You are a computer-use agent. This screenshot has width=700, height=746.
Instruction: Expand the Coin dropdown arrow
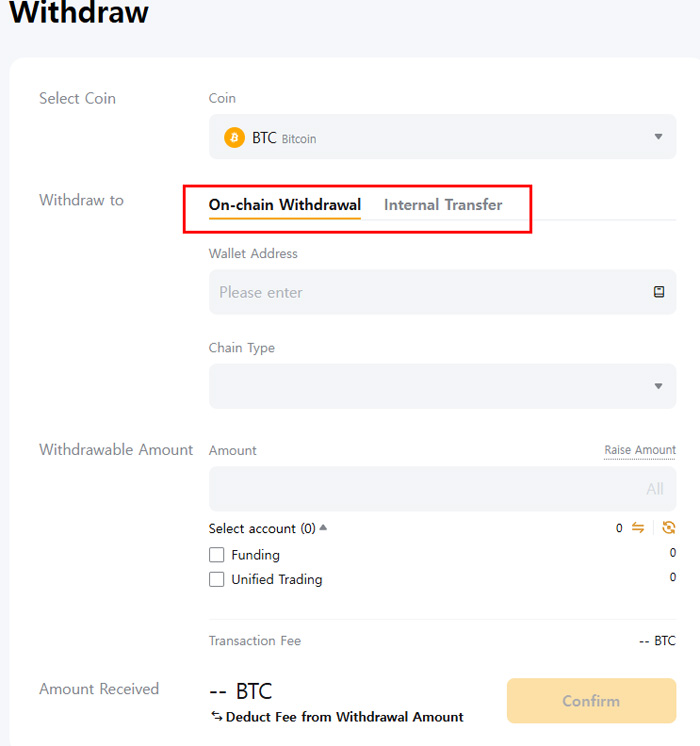(658, 137)
